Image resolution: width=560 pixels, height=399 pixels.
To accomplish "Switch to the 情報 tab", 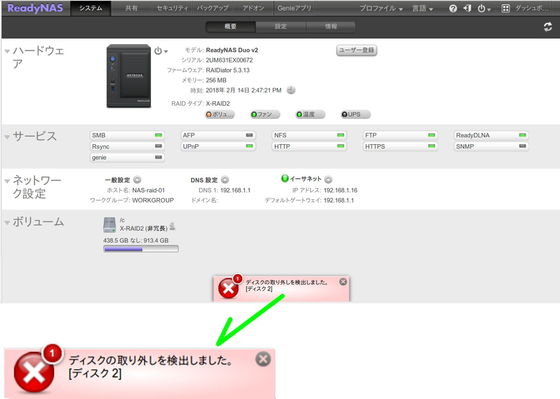I will (330, 26).
